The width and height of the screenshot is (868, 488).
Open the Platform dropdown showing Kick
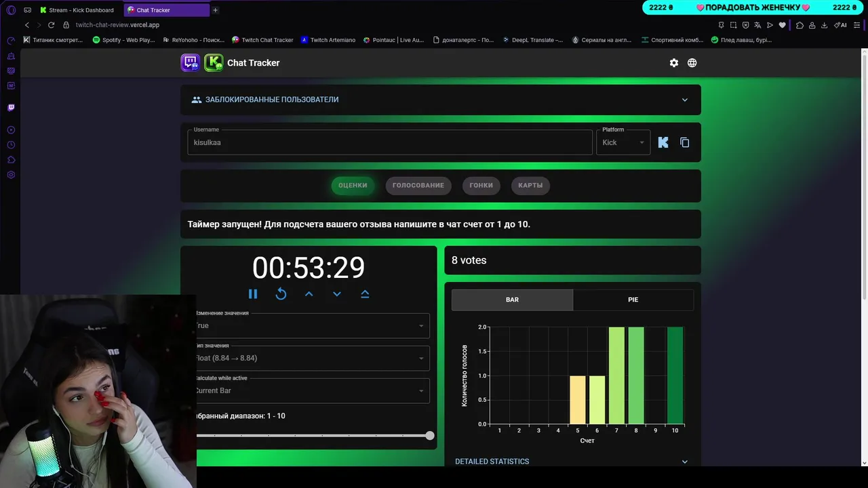point(623,142)
